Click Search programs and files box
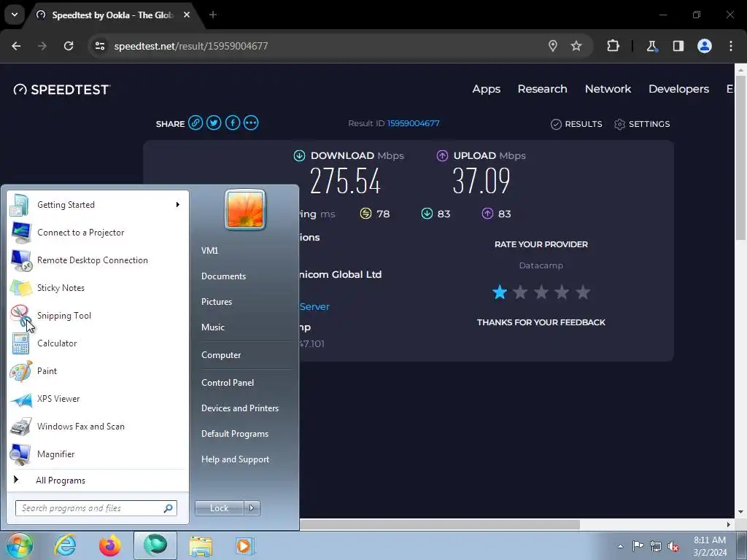 [96, 508]
